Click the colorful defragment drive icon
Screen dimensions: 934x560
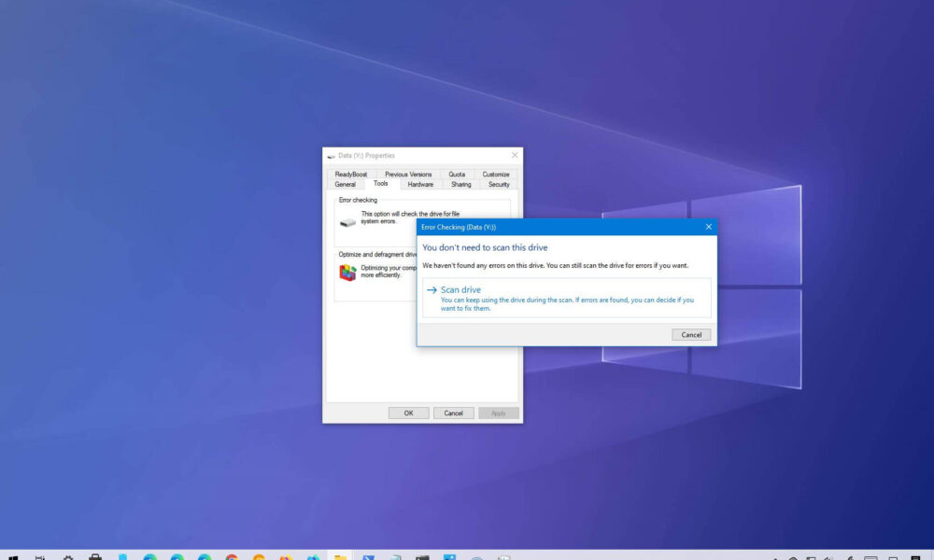pos(347,271)
